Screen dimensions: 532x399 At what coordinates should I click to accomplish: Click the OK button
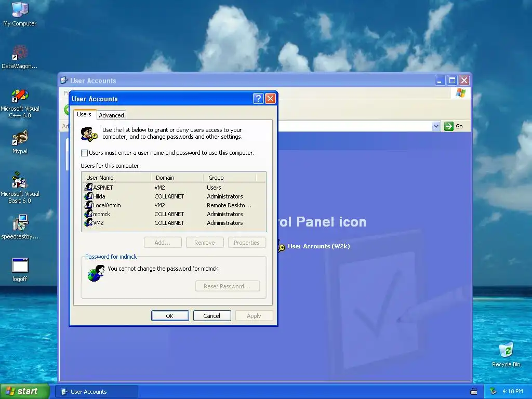[x=170, y=316]
